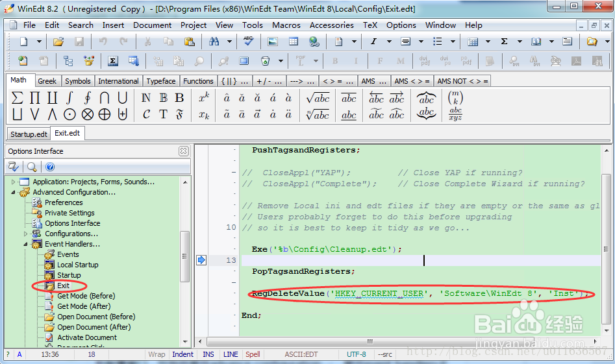Click ASCII:EDT mode in status bar
The height and width of the screenshot is (364, 615).
(x=301, y=354)
